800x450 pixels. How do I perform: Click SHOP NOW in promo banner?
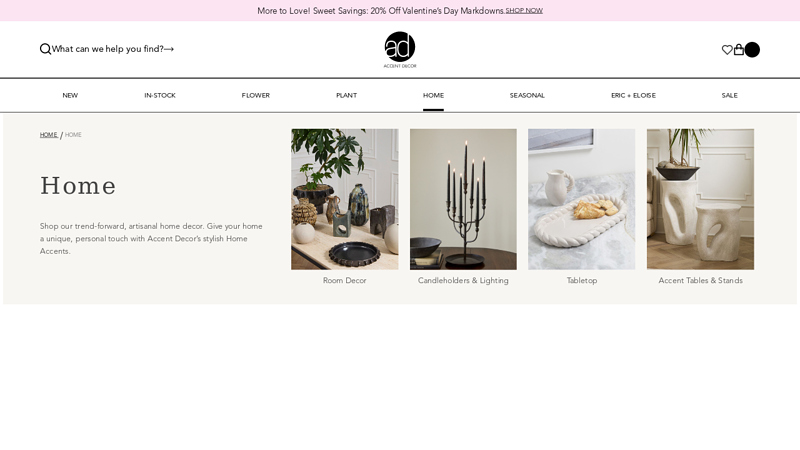(524, 10)
